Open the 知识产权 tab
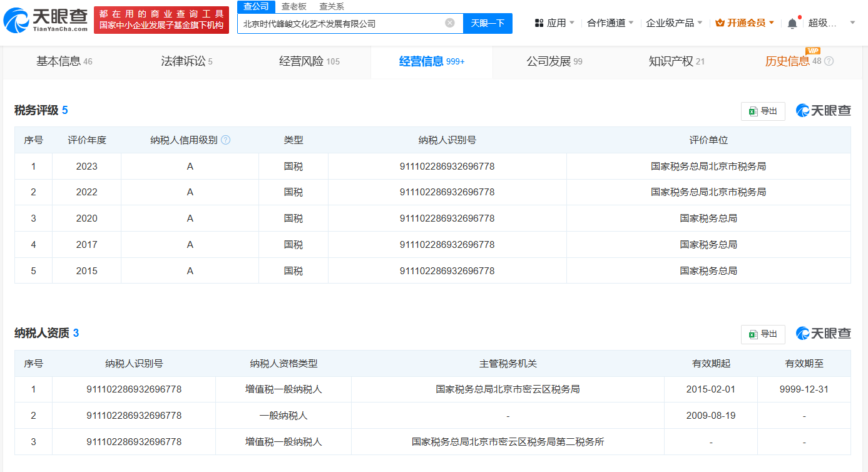The height and width of the screenshot is (472, 868). coord(677,61)
